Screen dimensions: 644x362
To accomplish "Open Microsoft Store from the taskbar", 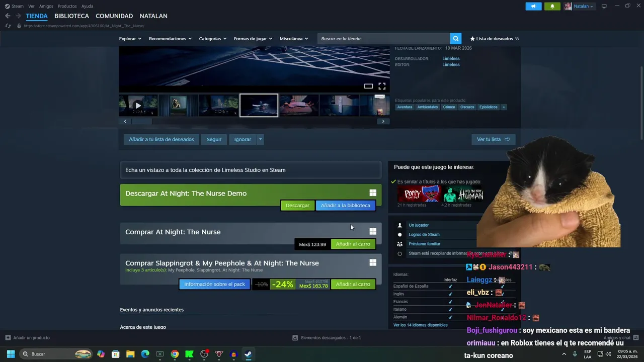I will (115, 354).
